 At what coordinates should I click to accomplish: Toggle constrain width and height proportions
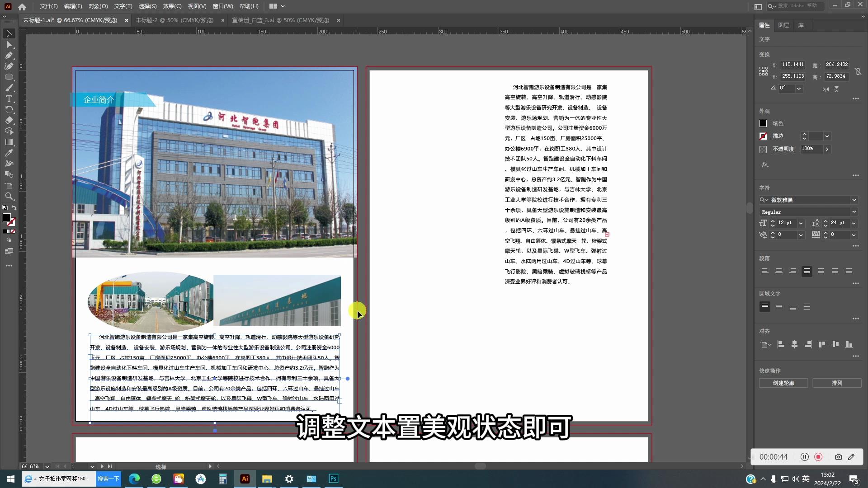point(858,71)
